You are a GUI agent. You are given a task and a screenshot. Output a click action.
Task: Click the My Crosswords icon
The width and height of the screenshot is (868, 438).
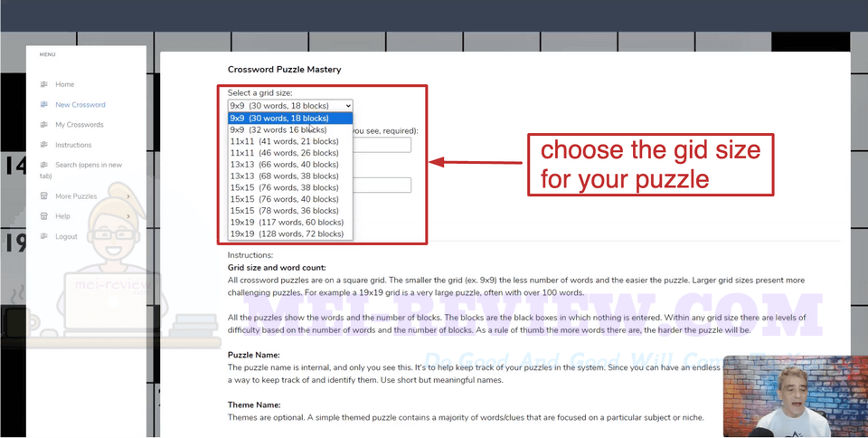(x=43, y=125)
